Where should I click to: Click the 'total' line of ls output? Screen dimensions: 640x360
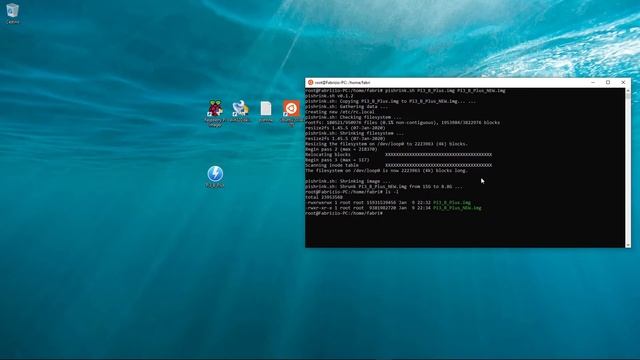324,197
